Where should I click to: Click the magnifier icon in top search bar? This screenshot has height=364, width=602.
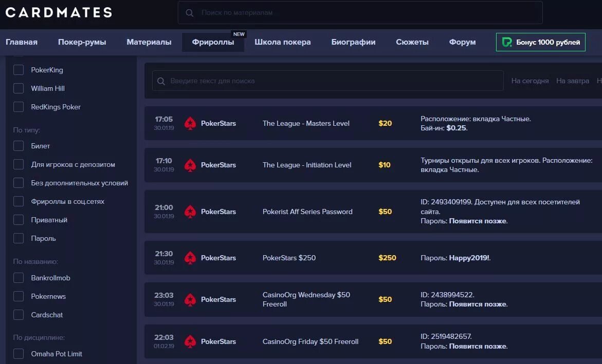[x=189, y=13]
